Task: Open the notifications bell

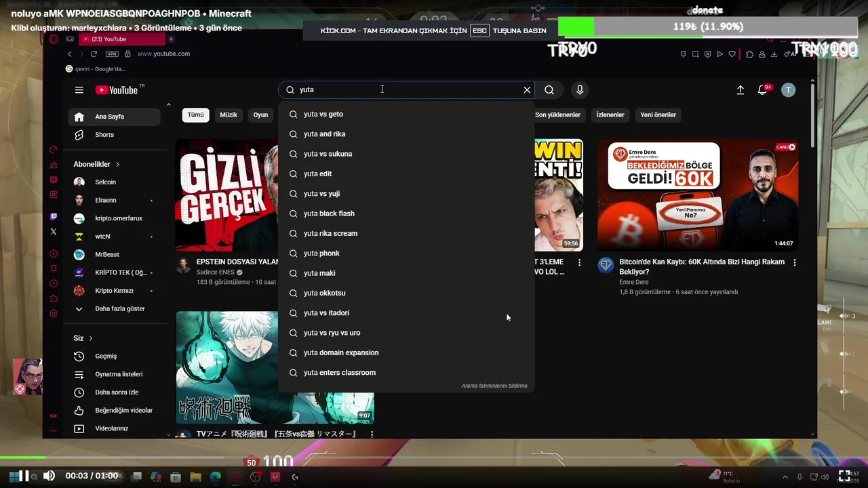Action: point(763,89)
